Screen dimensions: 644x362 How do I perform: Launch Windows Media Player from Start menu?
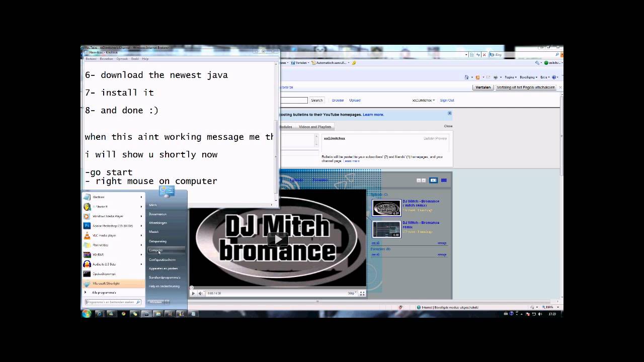click(x=113, y=216)
